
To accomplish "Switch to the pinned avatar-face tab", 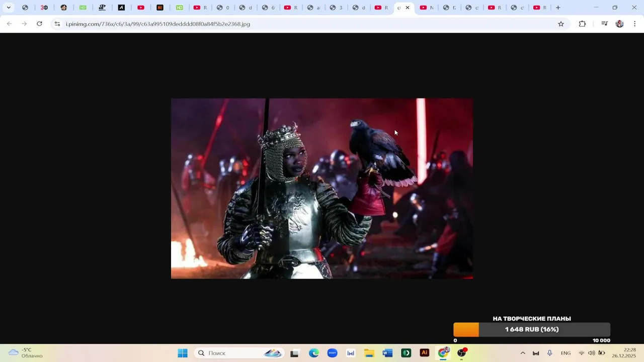I will pyautogui.click(x=63, y=8).
